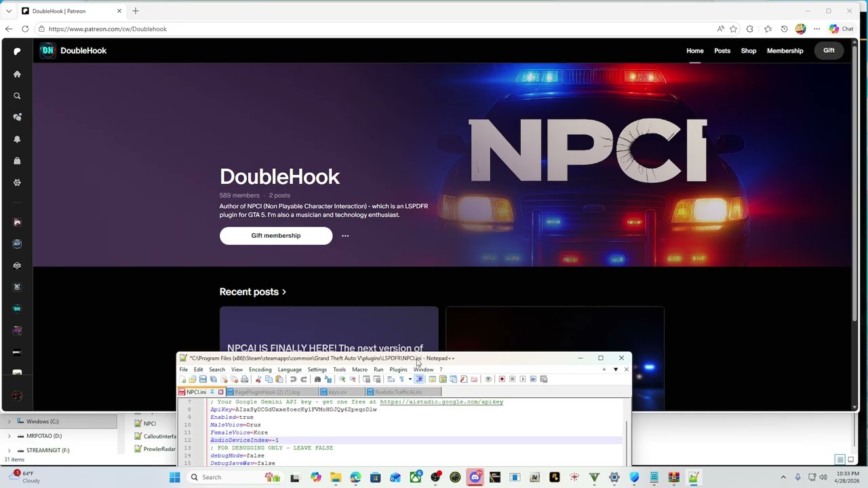Expand STREAMINGIT (F:) drive in Explorer
The height and width of the screenshot is (488, 868).
[9, 450]
